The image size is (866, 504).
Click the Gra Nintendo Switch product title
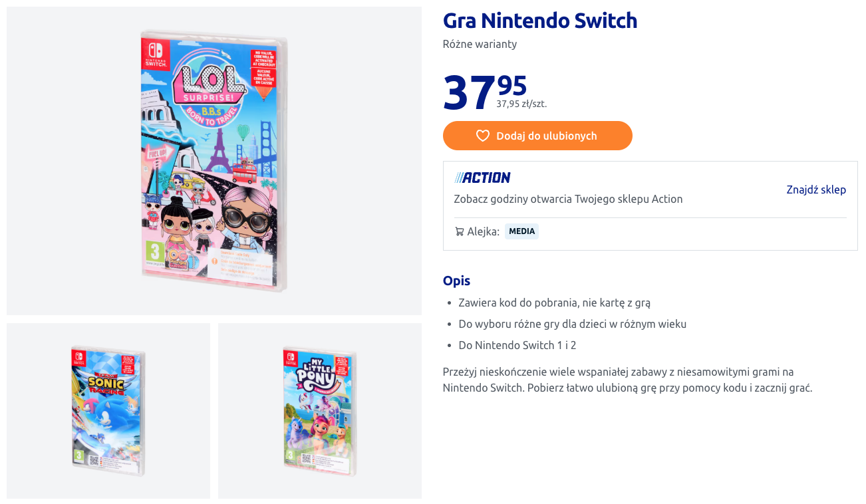tap(540, 21)
